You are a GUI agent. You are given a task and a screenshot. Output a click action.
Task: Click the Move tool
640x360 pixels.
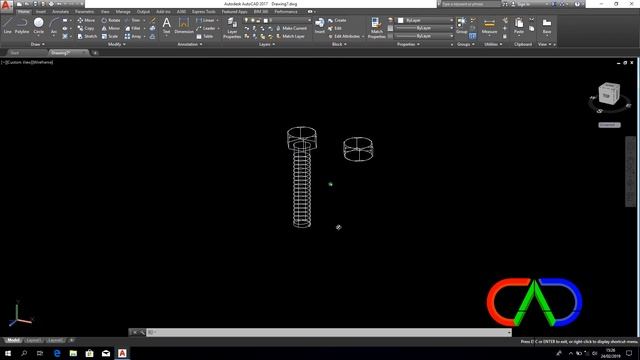coord(86,20)
